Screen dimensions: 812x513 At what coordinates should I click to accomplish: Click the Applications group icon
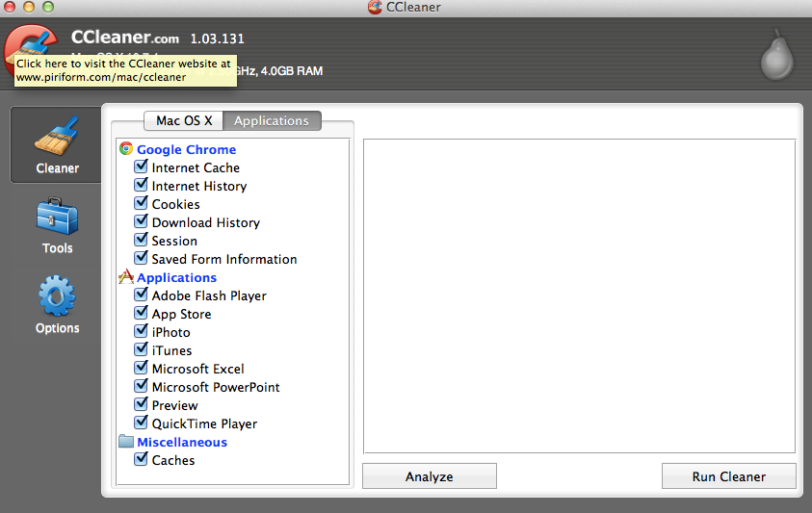(126, 277)
